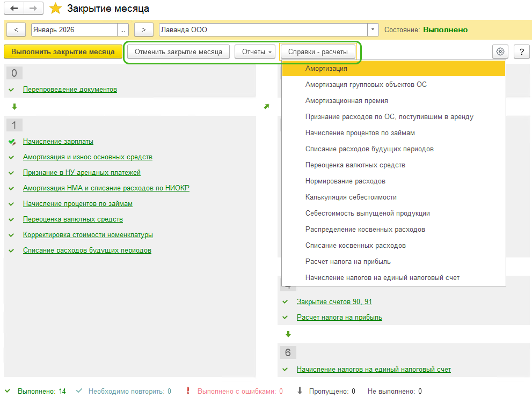The image size is (532, 398).
Task: Click the Январь 2026 period field
Action: pos(74,30)
